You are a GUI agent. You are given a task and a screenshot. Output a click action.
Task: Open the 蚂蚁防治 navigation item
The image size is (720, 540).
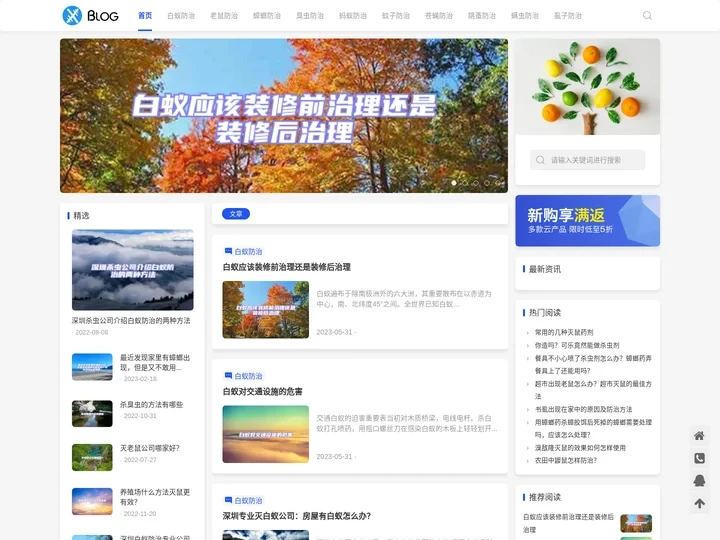pyautogui.click(x=353, y=16)
